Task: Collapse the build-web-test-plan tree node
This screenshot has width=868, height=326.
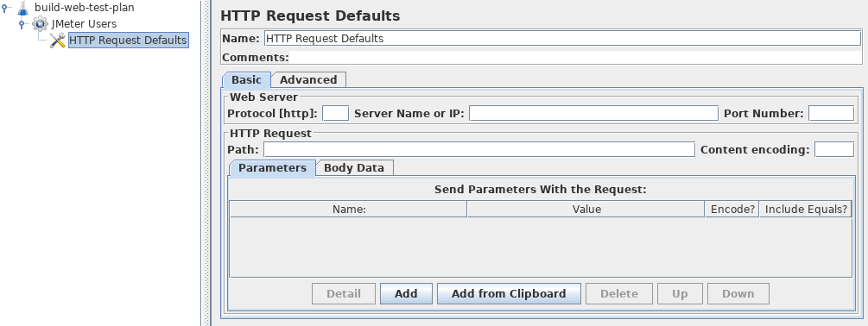Action: [5, 8]
